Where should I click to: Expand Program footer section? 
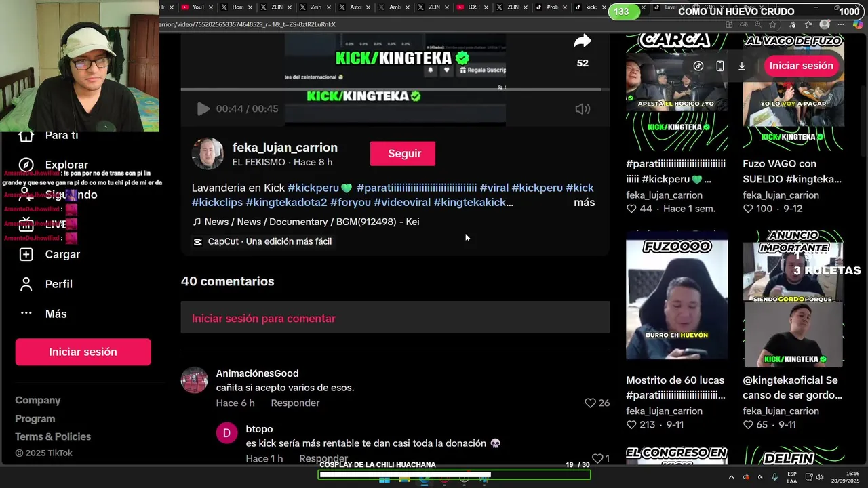click(35, 418)
